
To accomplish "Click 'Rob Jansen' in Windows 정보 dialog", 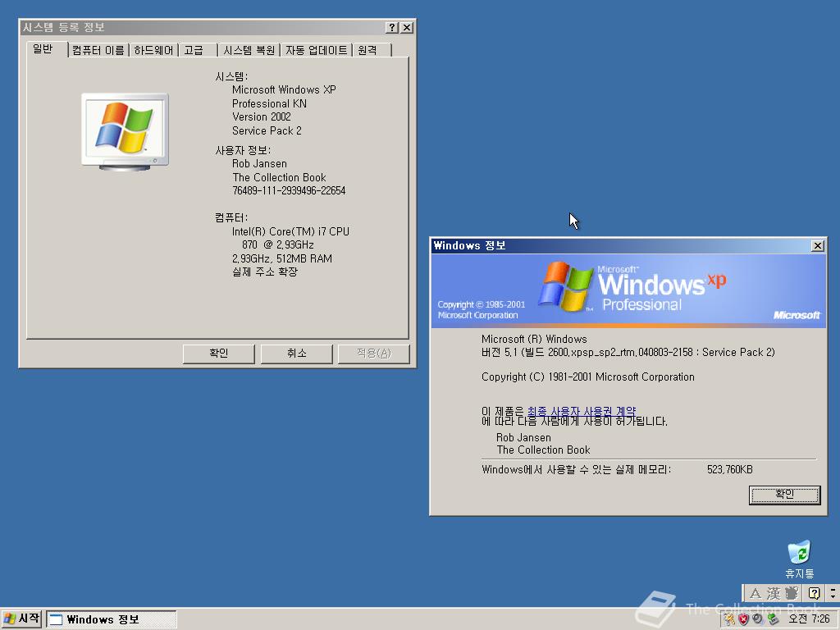I will coord(523,438).
